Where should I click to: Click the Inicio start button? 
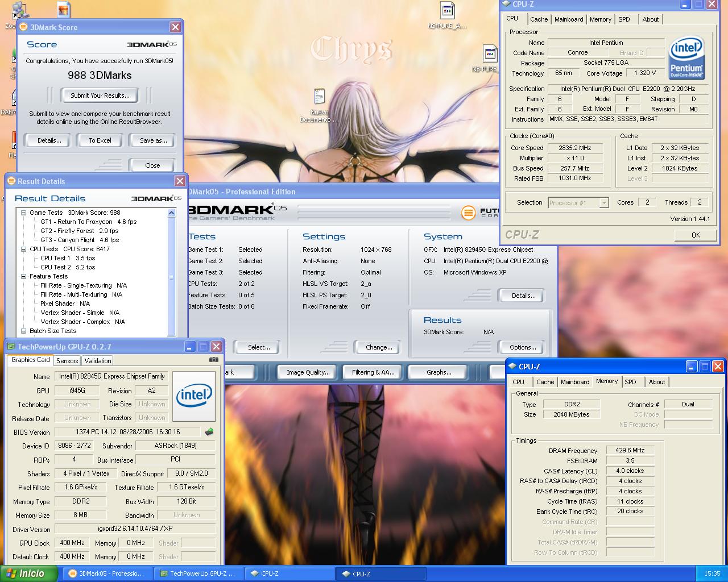(28, 573)
